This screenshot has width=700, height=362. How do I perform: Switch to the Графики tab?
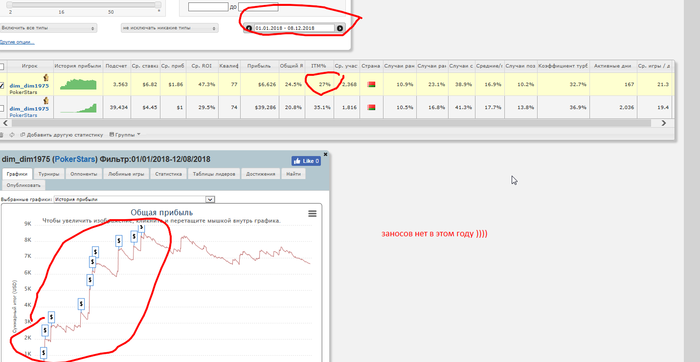tap(17, 174)
